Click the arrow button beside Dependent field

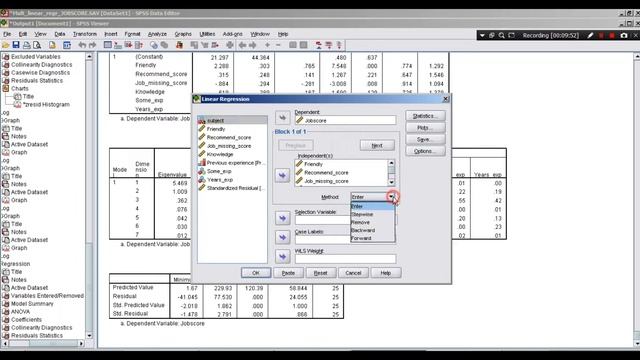[x=282, y=118]
